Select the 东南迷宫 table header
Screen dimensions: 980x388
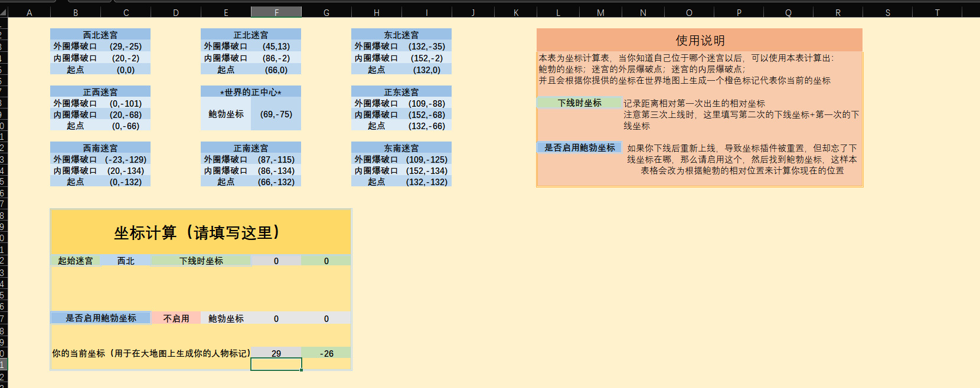(401, 148)
